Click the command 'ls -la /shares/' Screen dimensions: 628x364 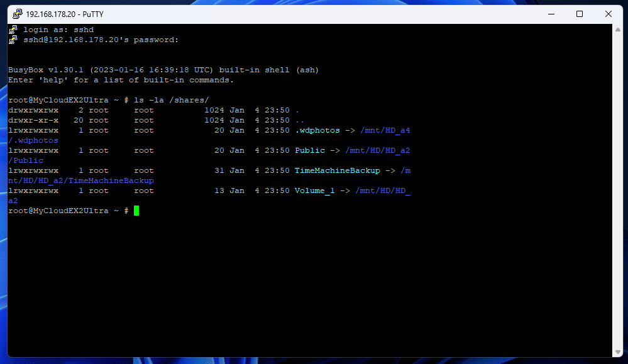pos(172,100)
